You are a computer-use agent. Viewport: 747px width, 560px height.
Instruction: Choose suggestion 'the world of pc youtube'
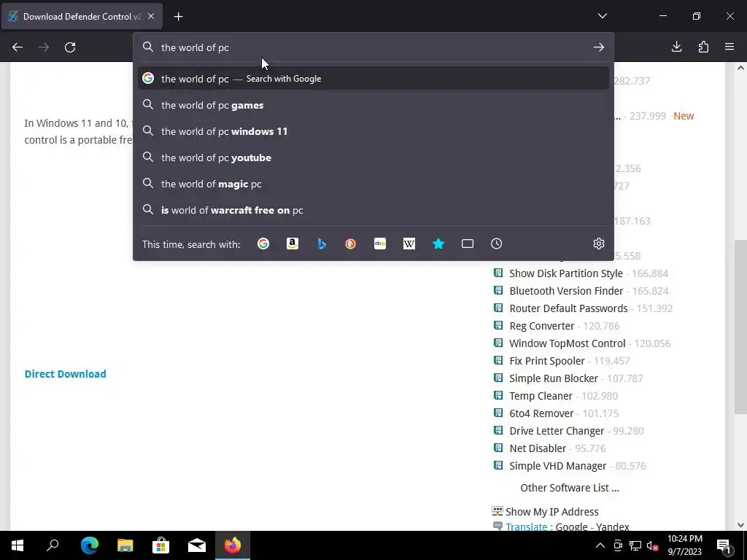tap(373, 157)
